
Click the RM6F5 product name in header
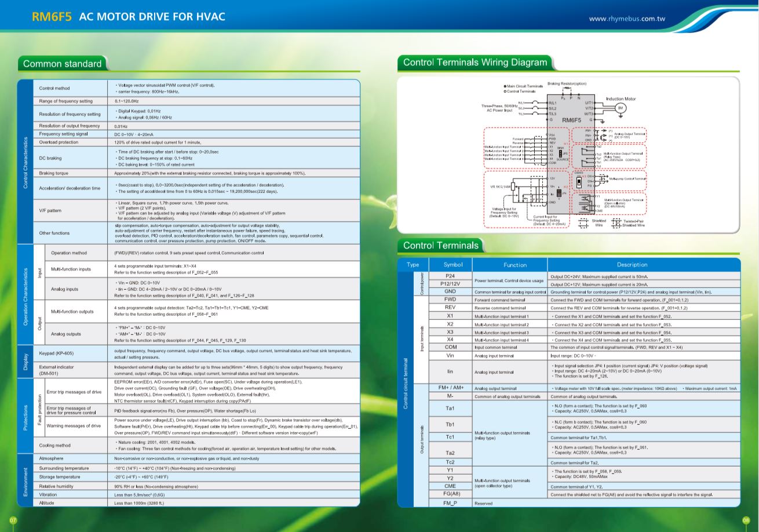(x=52, y=17)
